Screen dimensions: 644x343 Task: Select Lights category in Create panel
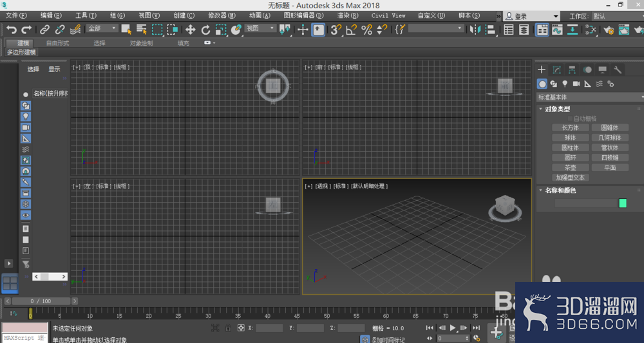pos(565,84)
